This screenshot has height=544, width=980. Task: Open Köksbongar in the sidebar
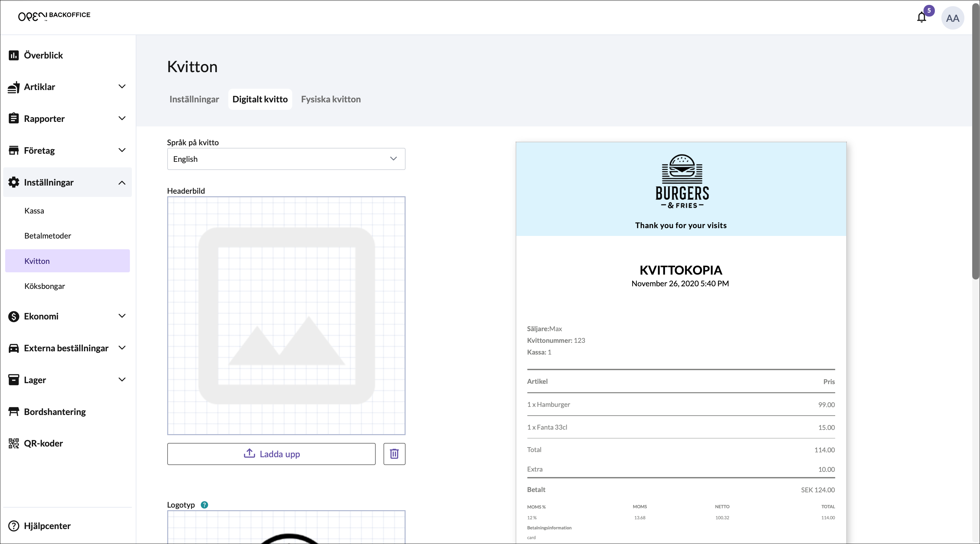44,286
